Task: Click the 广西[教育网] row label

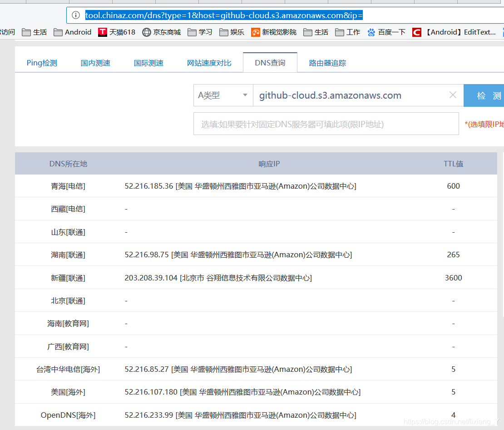Action: click(x=68, y=347)
